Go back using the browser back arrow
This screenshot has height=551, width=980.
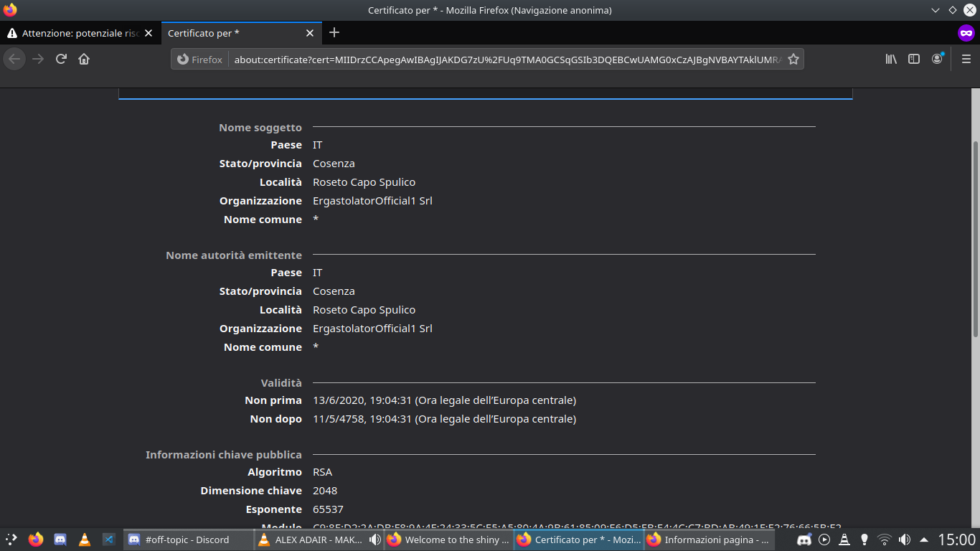click(x=14, y=59)
